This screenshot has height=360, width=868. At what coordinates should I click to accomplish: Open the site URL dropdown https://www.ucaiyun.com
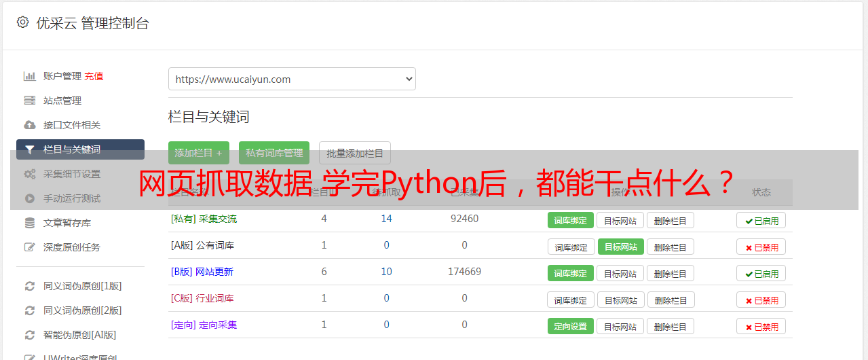tap(292, 79)
